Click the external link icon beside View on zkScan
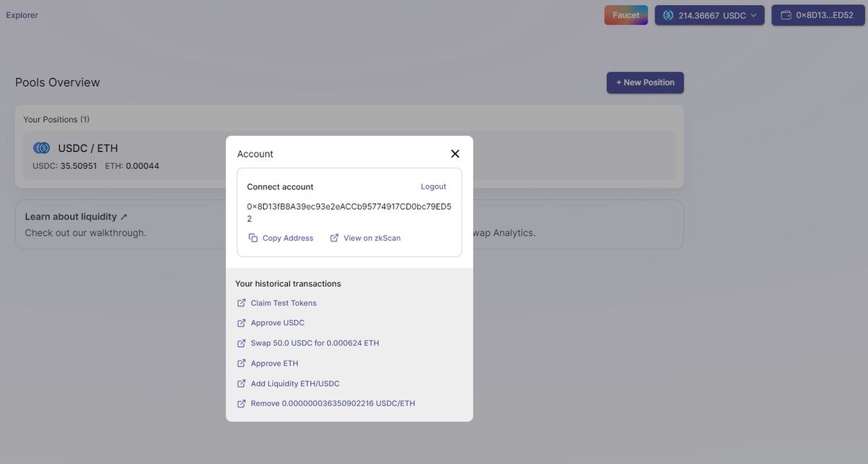868x464 pixels. (334, 238)
